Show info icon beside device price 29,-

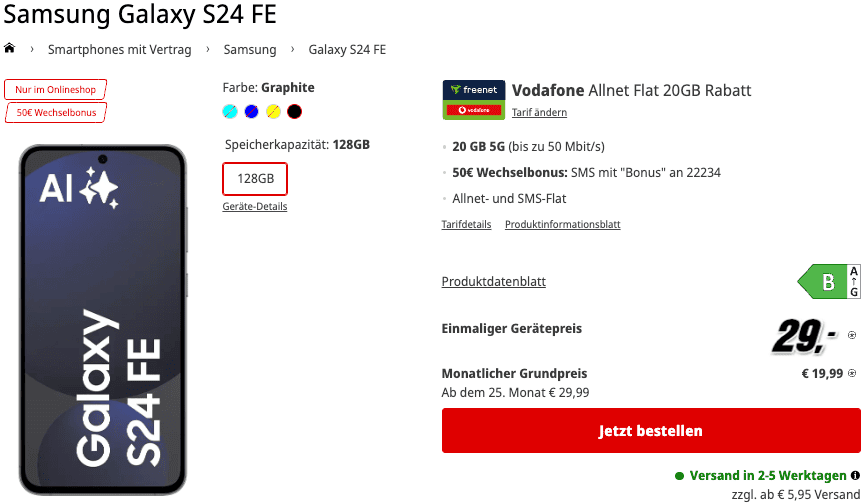pos(852,335)
